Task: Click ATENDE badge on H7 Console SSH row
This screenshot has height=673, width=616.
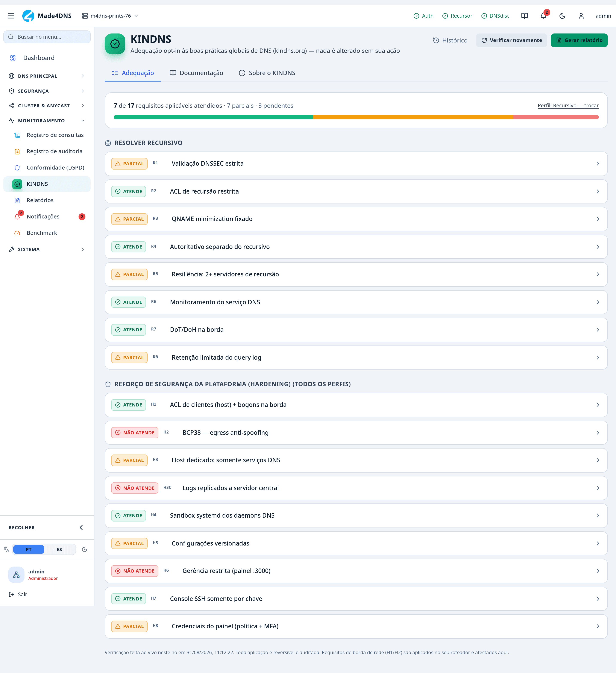Action: click(129, 599)
